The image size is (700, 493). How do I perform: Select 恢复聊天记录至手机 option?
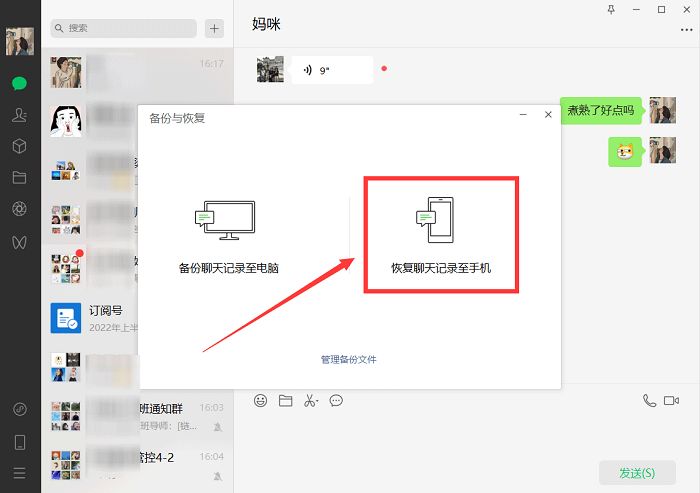441,235
